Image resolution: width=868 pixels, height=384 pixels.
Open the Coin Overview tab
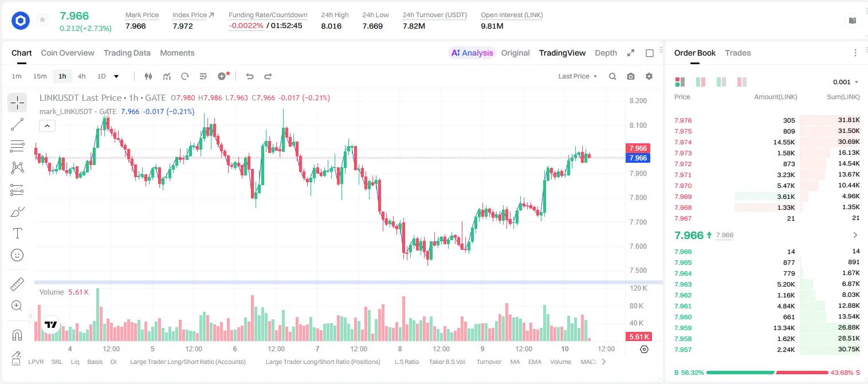click(x=68, y=53)
